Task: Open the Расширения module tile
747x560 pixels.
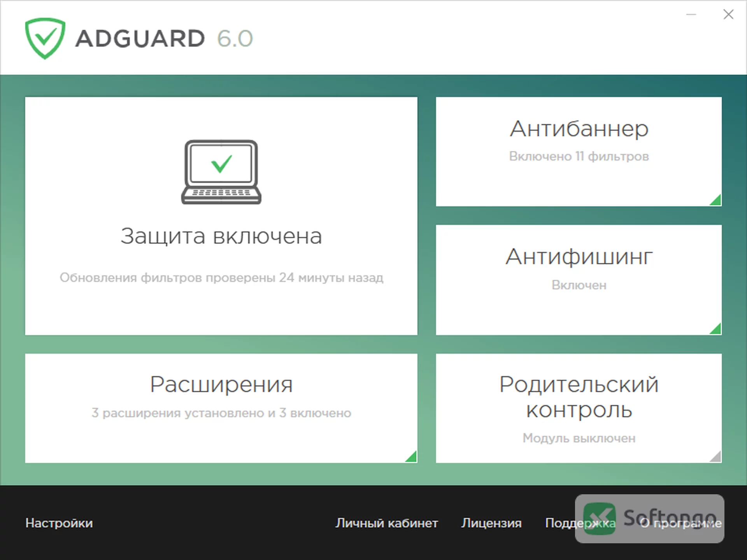Action: pos(221,408)
